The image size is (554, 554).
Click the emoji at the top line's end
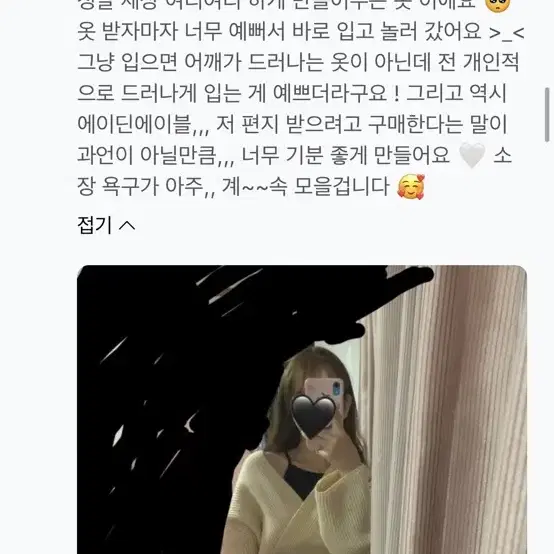498,5
